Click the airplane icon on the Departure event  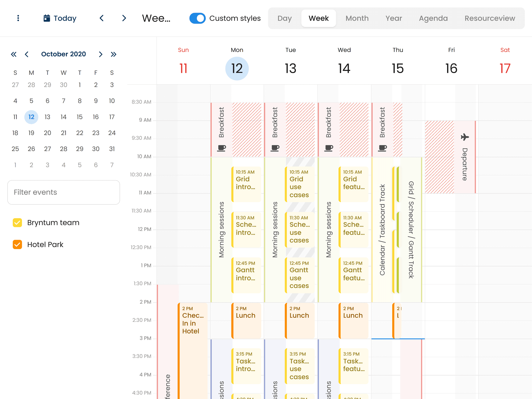click(x=465, y=137)
